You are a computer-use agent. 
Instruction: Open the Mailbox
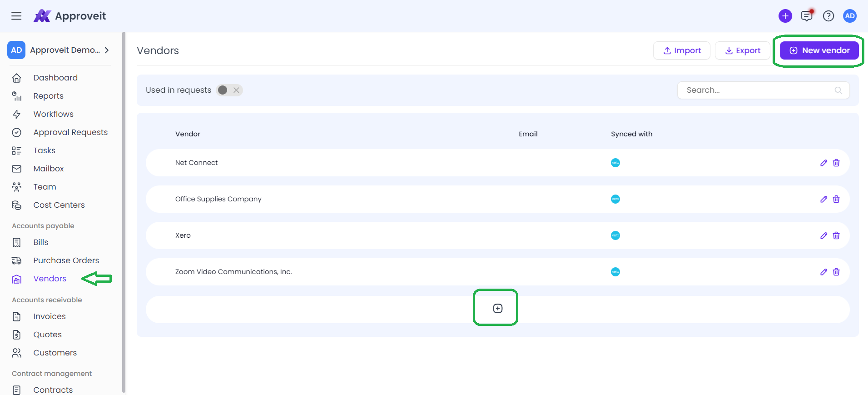click(x=49, y=169)
